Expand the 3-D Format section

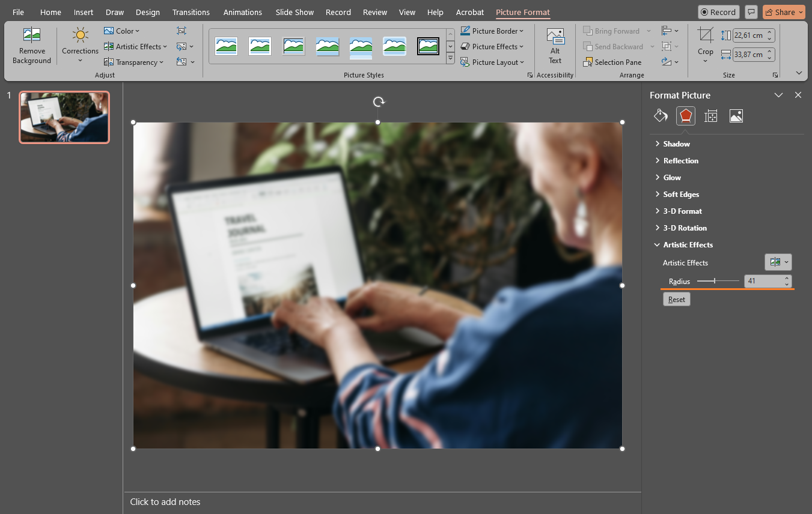[x=678, y=211]
